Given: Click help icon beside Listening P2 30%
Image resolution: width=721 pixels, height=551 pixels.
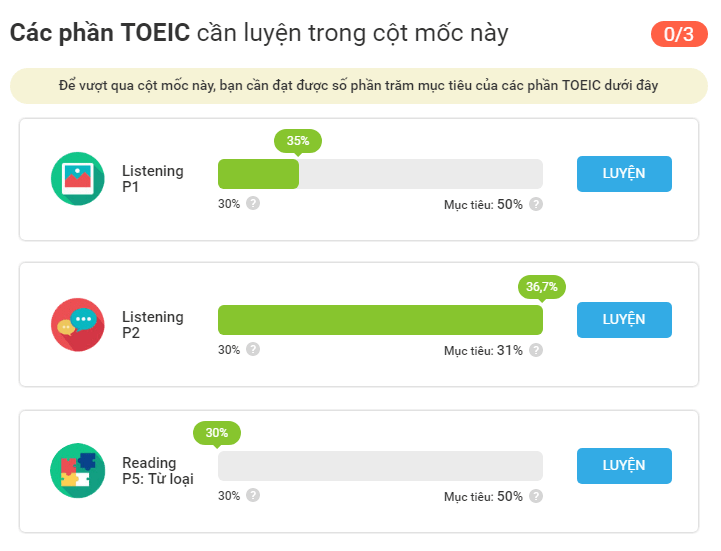Looking at the screenshot, I should click(x=253, y=349).
